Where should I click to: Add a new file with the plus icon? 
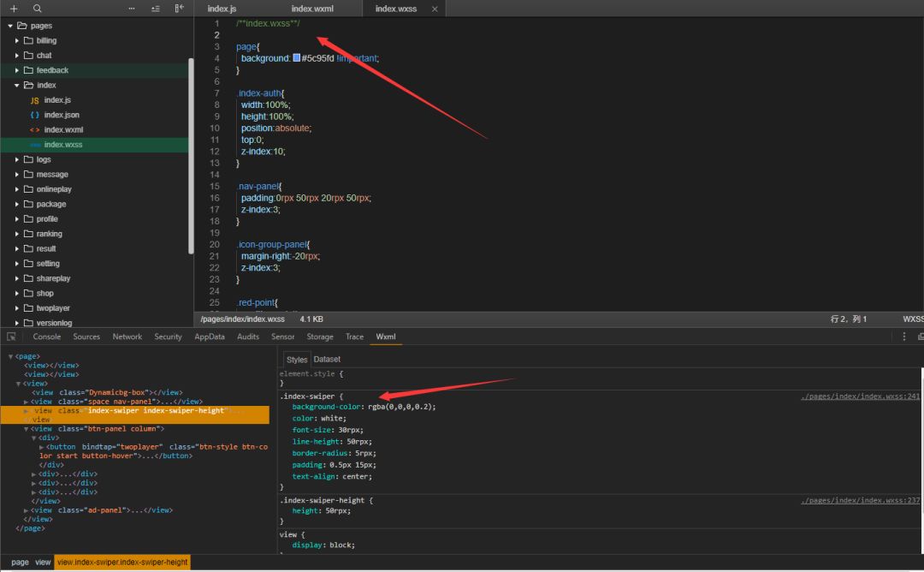(x=14, y=9)
